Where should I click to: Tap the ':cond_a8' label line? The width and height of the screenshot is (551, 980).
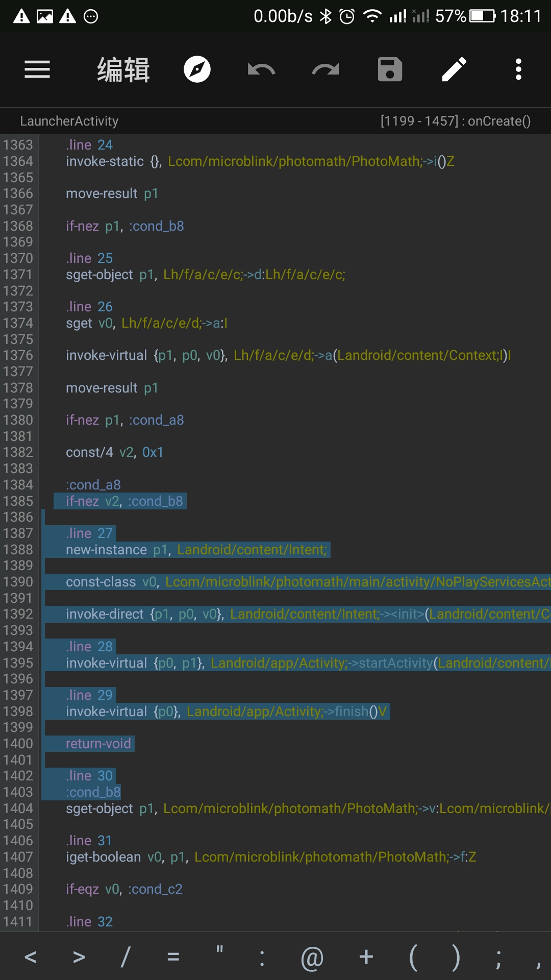(x=93, y=485)
